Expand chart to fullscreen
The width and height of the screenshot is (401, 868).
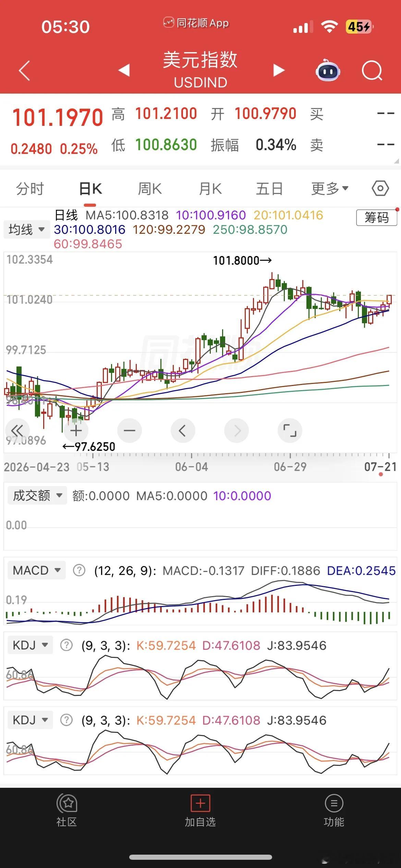click(x=290, y=431)
